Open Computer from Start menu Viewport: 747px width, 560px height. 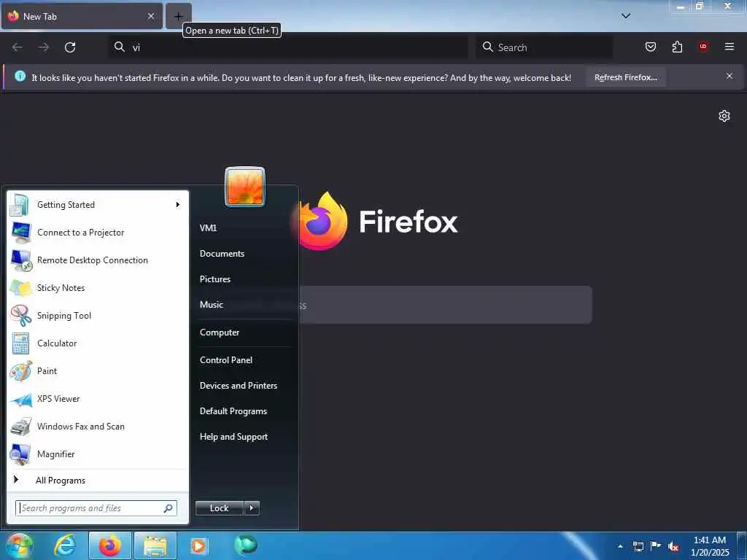[x=220, y=332]
